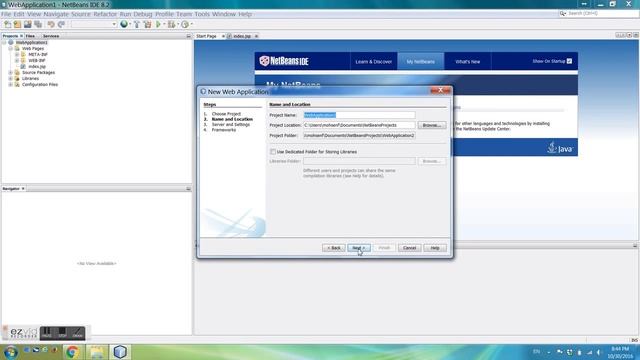Click the Windows Start orb
Screen dimensions: 640x360
pos(10,351)
